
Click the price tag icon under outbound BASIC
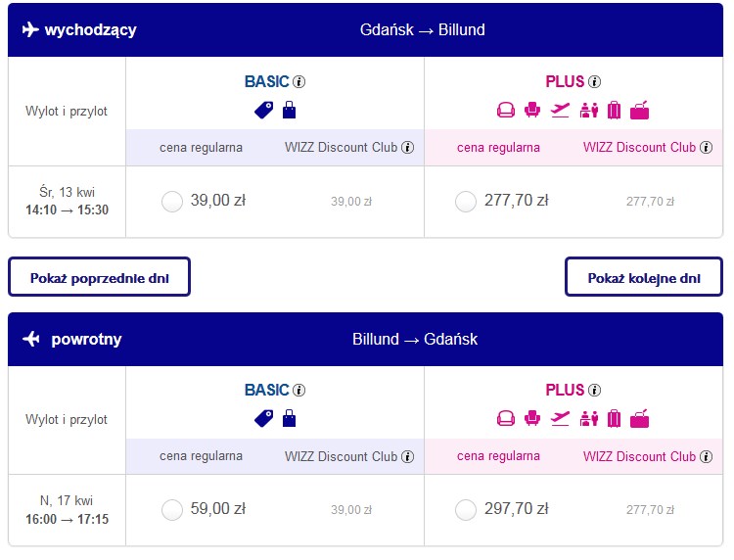tap(264, 111)
